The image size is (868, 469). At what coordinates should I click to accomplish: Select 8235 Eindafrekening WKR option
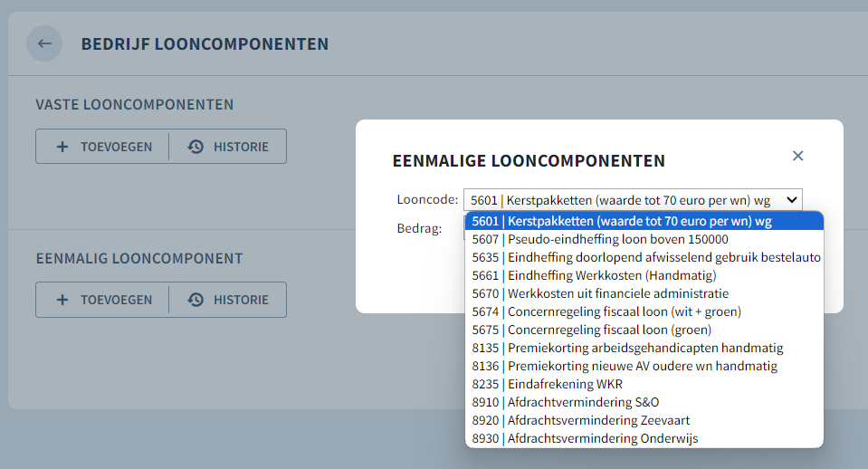click(x=644, y=384)
